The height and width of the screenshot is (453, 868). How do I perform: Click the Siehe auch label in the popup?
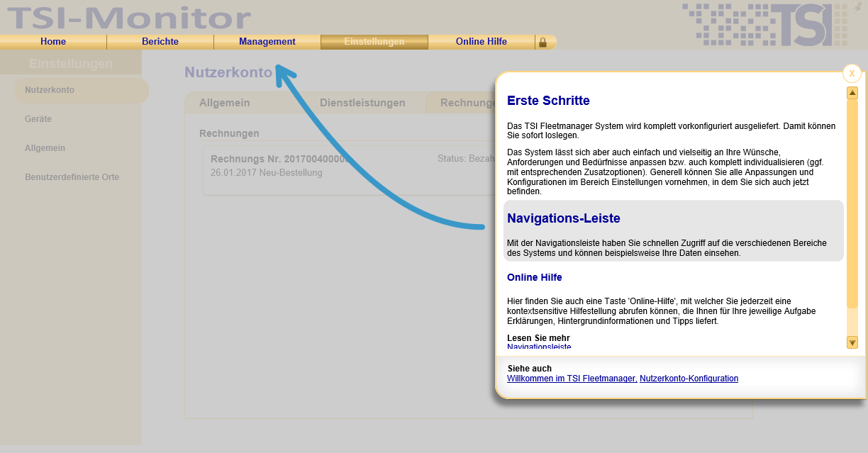(530, 369)
